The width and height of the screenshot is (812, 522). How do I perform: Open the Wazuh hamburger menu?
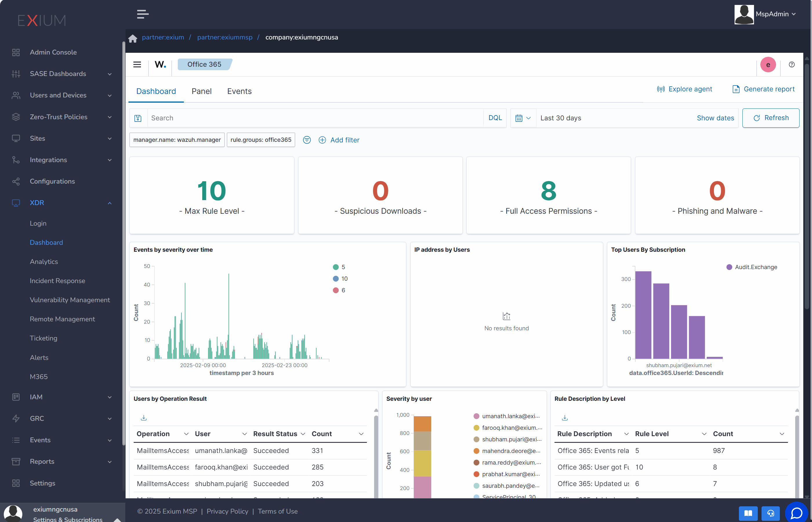tap(137, 64)
